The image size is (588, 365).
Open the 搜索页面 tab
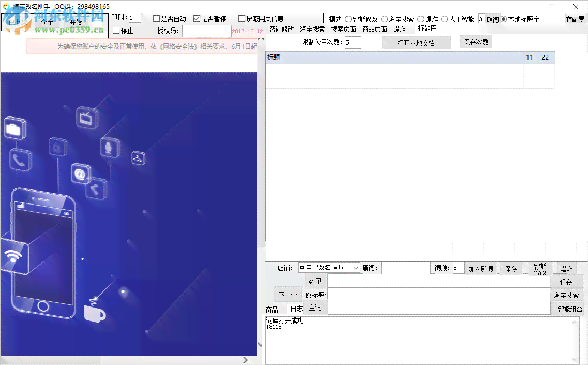tap(343, 29)
